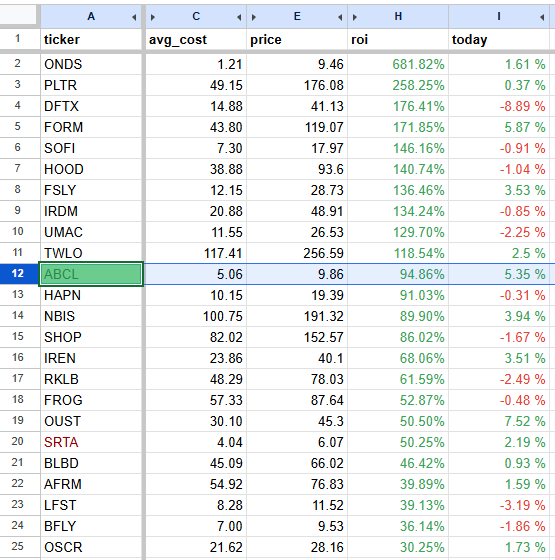Image resolution: width=555 pixels, height=560 pixels.
Task: Select column E header
Action: [x=297, y=16]
